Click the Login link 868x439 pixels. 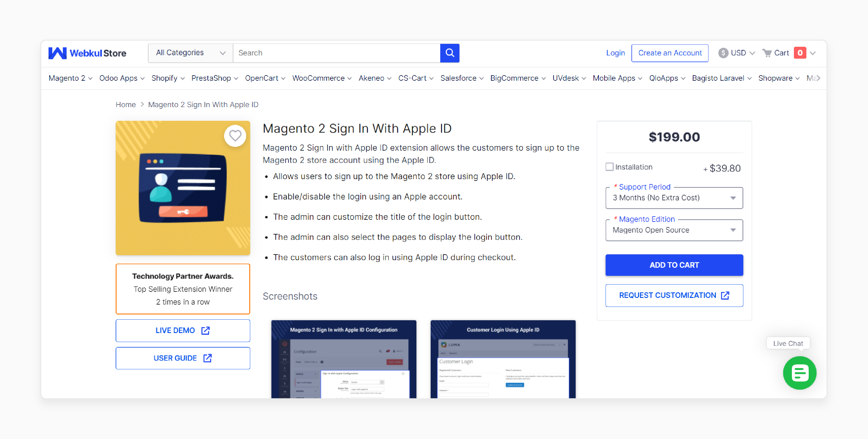coord(615,53)
